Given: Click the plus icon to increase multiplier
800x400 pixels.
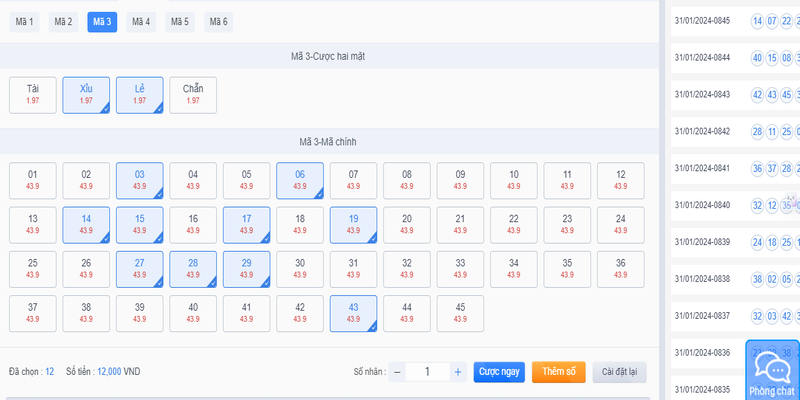Looking at the screenshot, I should tap(457, 372).
